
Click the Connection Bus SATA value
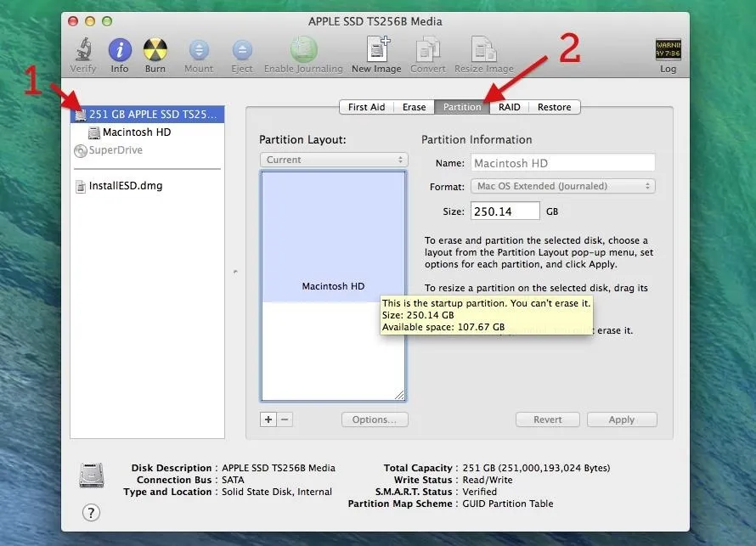[233, 480]
